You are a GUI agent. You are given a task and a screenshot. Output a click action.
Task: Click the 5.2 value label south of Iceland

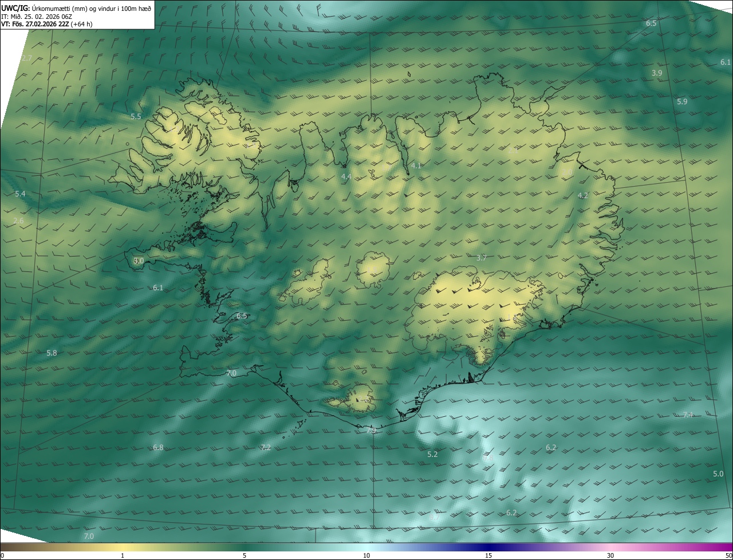point(432,454)
